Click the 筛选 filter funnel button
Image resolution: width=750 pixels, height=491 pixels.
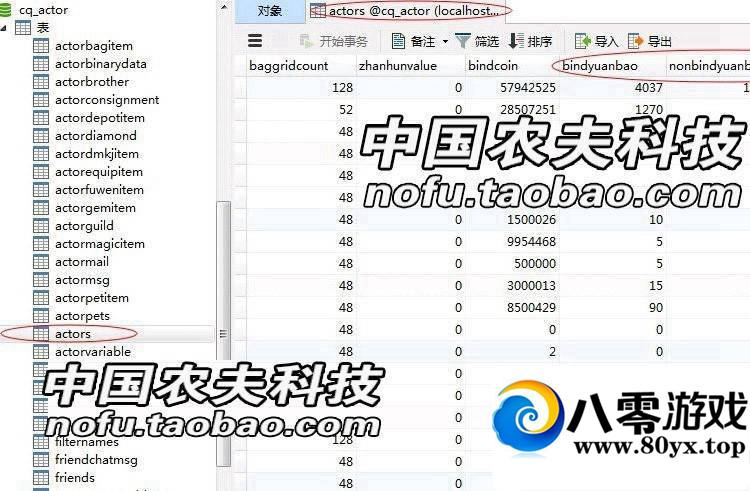coord(477,41)
